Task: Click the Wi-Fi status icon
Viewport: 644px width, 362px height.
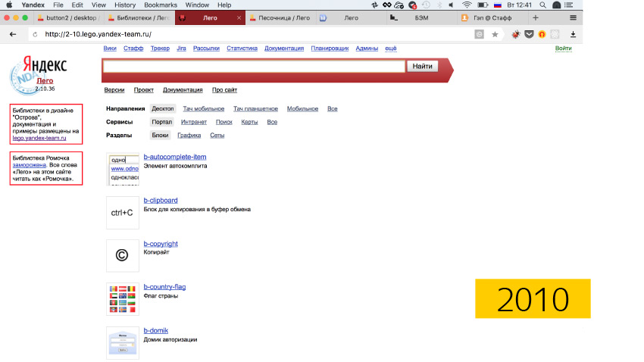Action: point(467,5)
